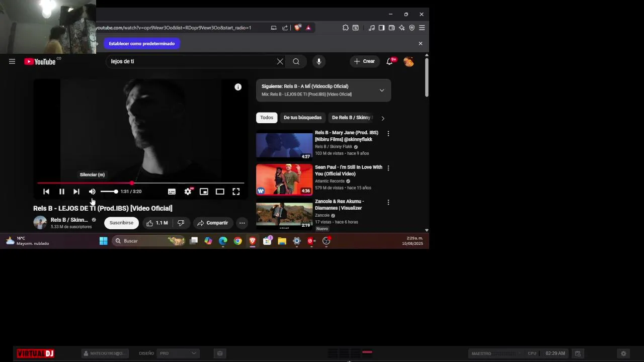Open Rels B - Mary Jane thumbnail
Screen dimensions: 644x362
click(x=284, y=145)
